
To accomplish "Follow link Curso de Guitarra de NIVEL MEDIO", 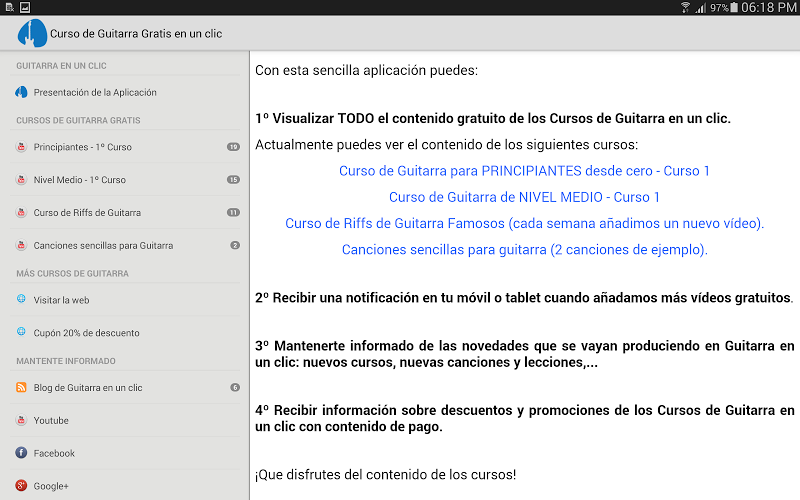I will tap(524, 197).
